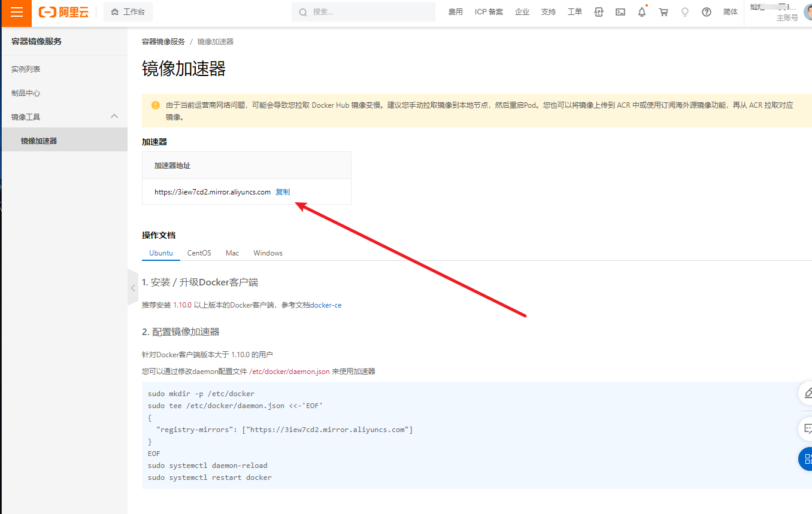Click the sudo tee daemon.json line
Image resolution: width=812 pixels, height=514 pixels.
[235, 406]
